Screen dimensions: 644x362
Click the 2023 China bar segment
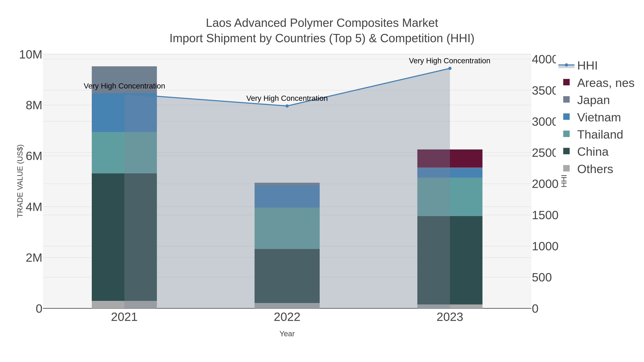pyautogui.click(x=450, y=260)
